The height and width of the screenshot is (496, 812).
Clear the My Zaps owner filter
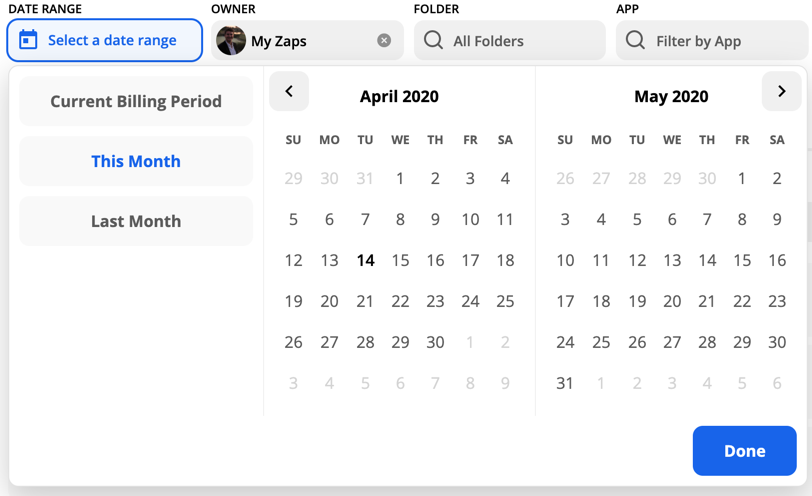tap(384, 41)
